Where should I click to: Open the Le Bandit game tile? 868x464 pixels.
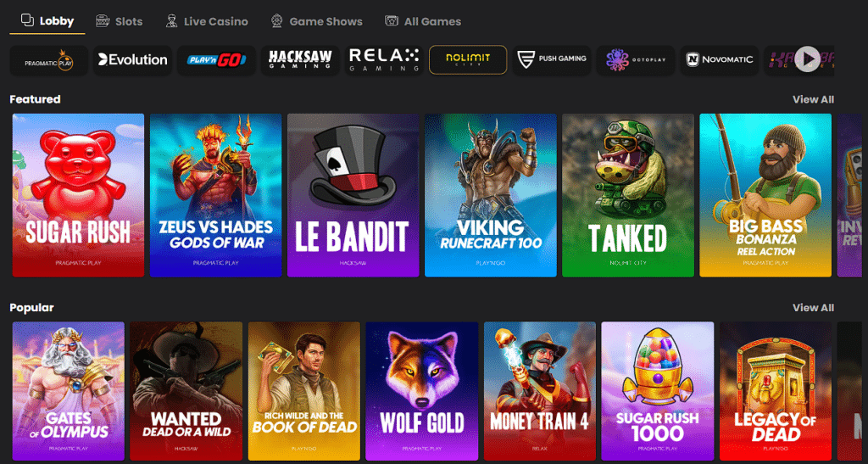coord(353,195)
